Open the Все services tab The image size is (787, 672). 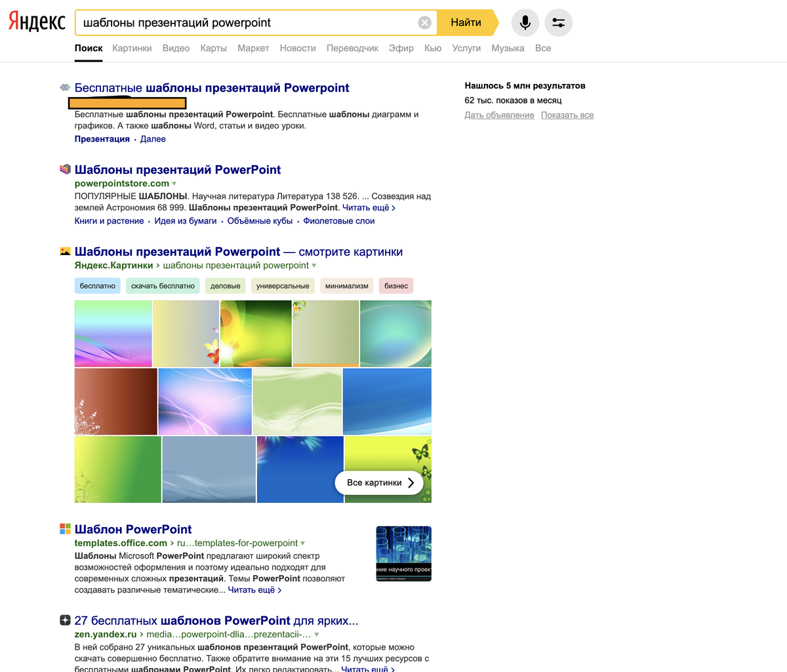(543, 49)
